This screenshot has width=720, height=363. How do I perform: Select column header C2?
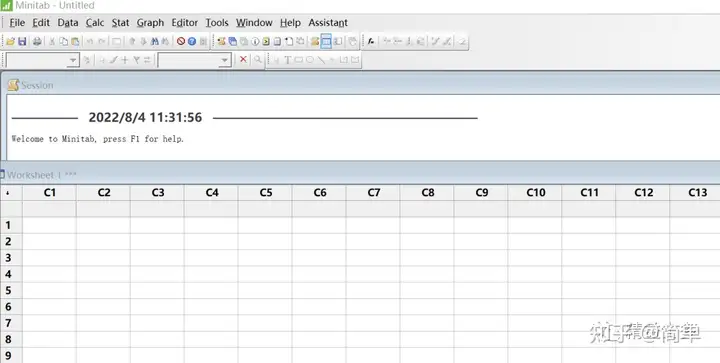coord(104,193)
